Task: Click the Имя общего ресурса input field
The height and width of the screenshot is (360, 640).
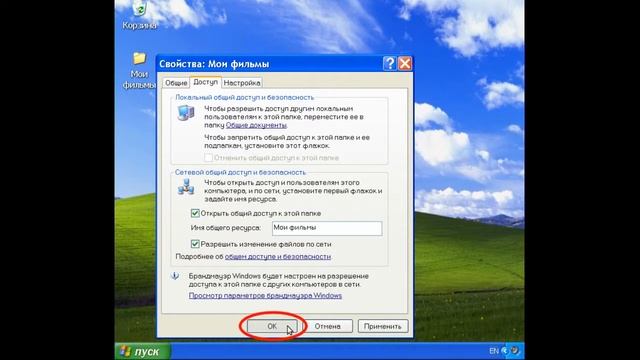Action: tap(327, 228)
